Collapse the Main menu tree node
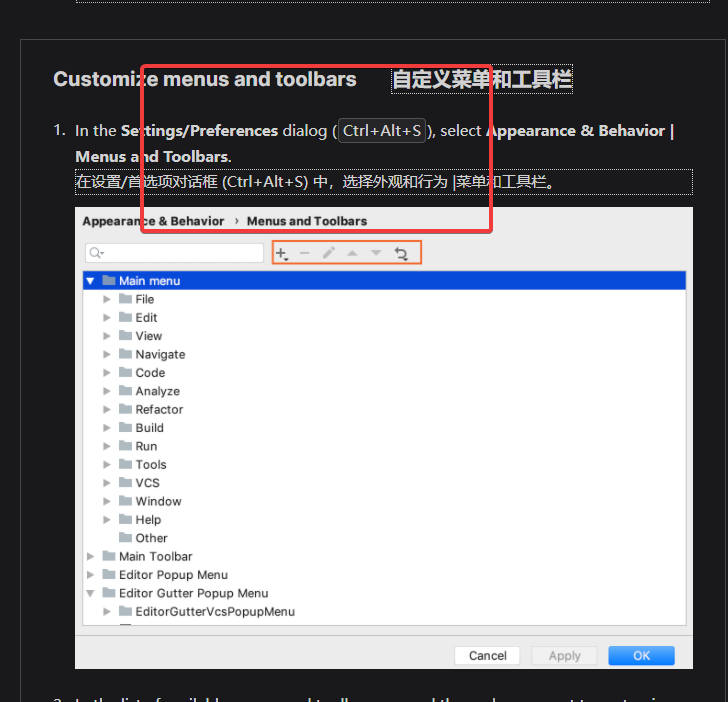This screenshot has width=728, height=702. click(90, 280)
